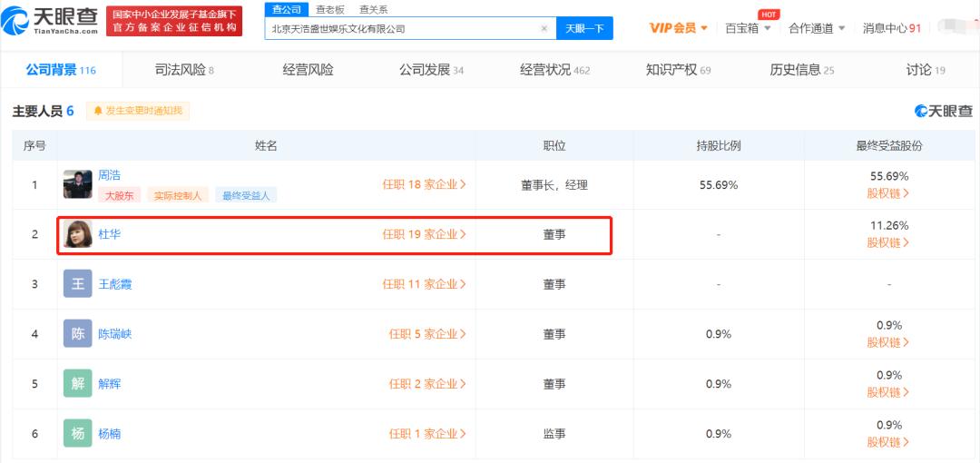
Task: Open 消息中心 notifications
Action: click(892, 28)
